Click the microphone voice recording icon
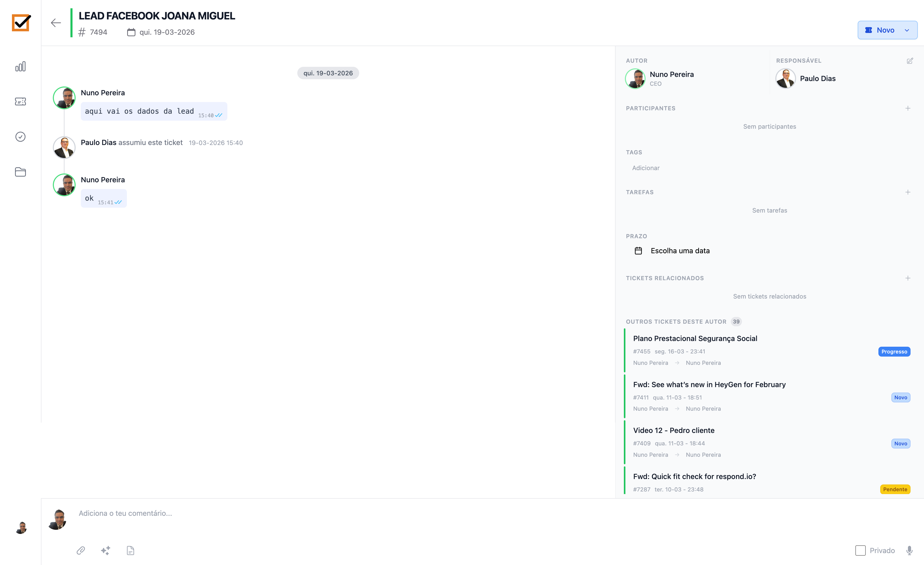 click(x=909, y=550)
